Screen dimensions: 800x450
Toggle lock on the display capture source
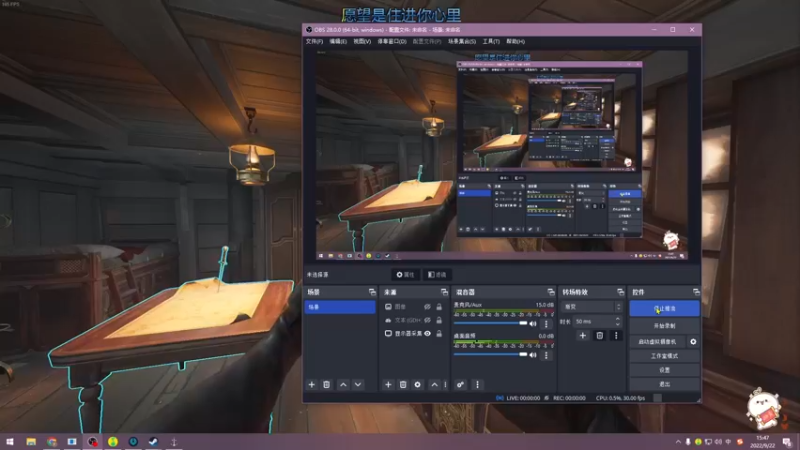[439, 333]
